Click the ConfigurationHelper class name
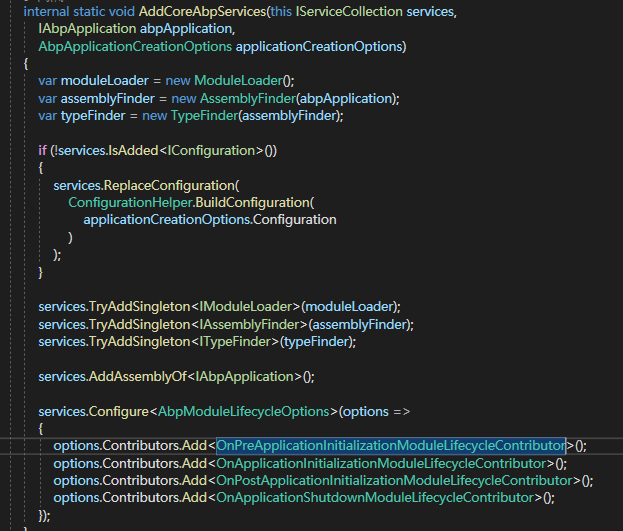The width and height of the screenshot is (623, 531). (130, 202)
